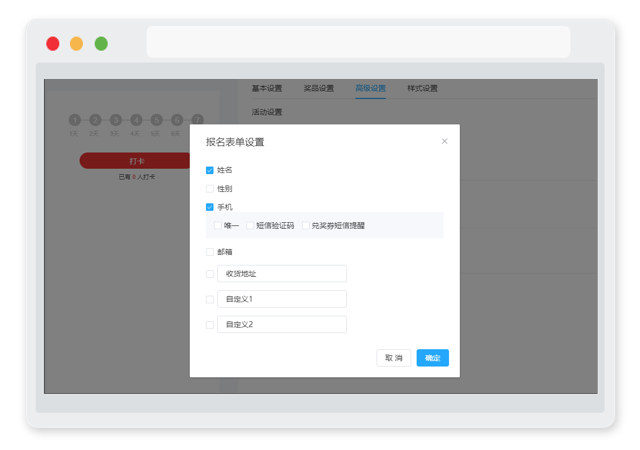Screen dimensions: 640x450
Task: Select day 3 circle in check-in progress
Action: coord(116,120)
